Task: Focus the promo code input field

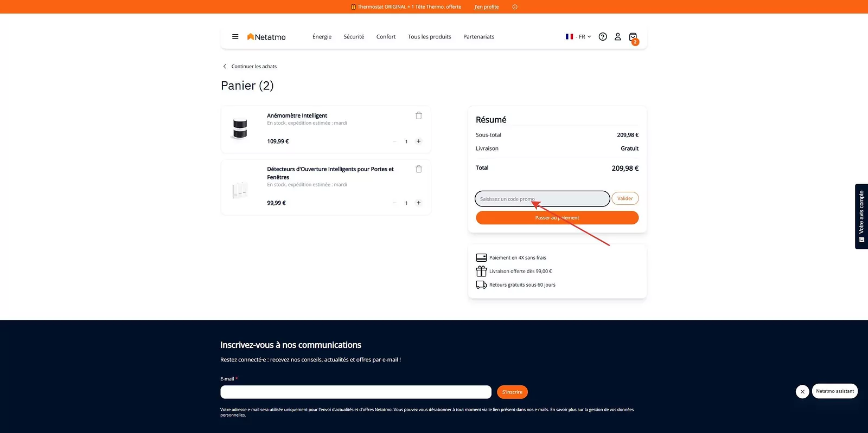Action: 542,199
